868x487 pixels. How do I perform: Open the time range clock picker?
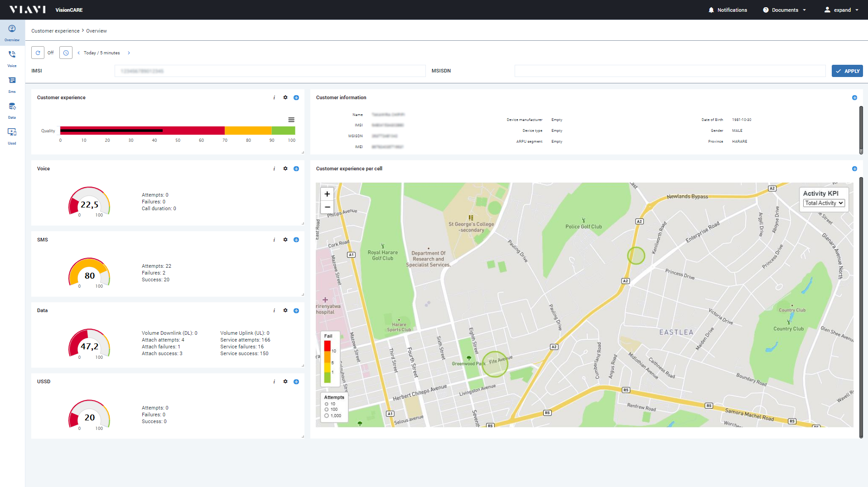pos(66,53)
